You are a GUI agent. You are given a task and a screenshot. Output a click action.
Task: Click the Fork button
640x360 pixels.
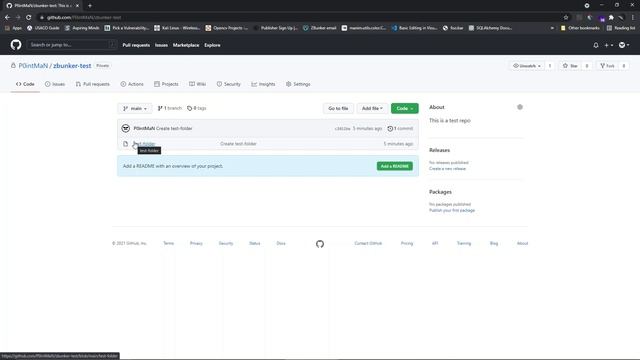[607, 66]
